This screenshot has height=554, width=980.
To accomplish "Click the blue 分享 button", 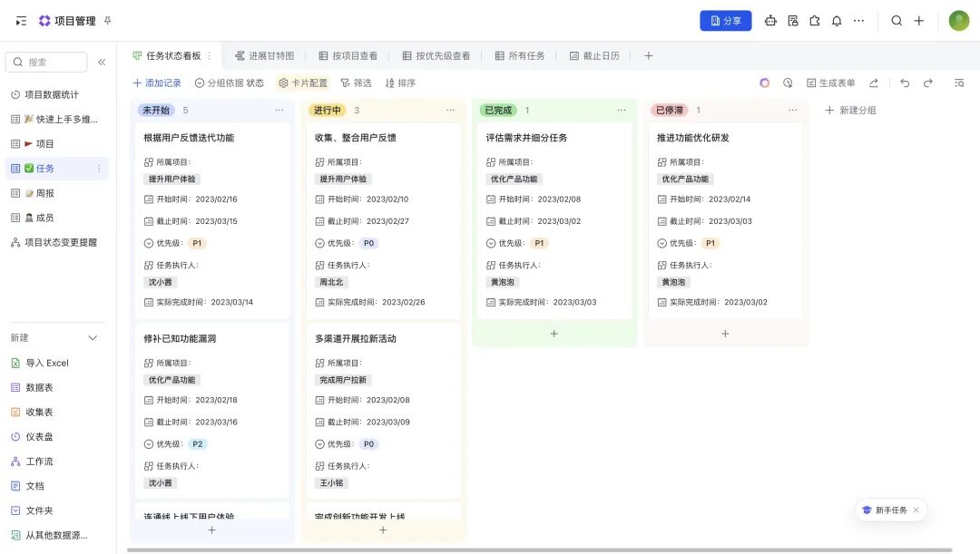I will [725, 21].
